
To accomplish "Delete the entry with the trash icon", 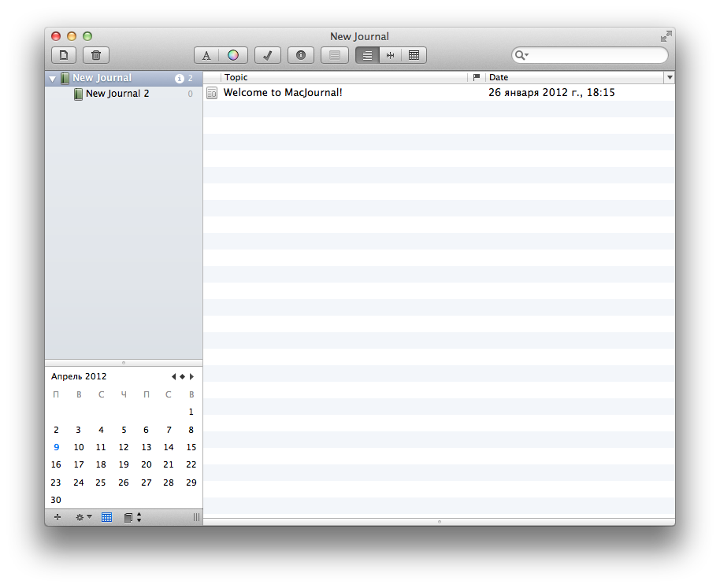I will pos(96,56).
